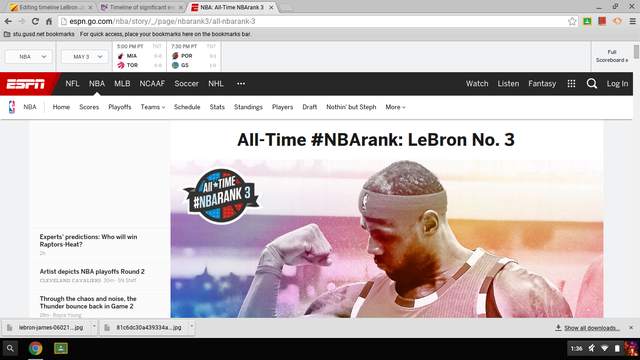Screen dimensions: 640x360
Task: Open the launcher search icon on the shelf
Action: (10, 349)
